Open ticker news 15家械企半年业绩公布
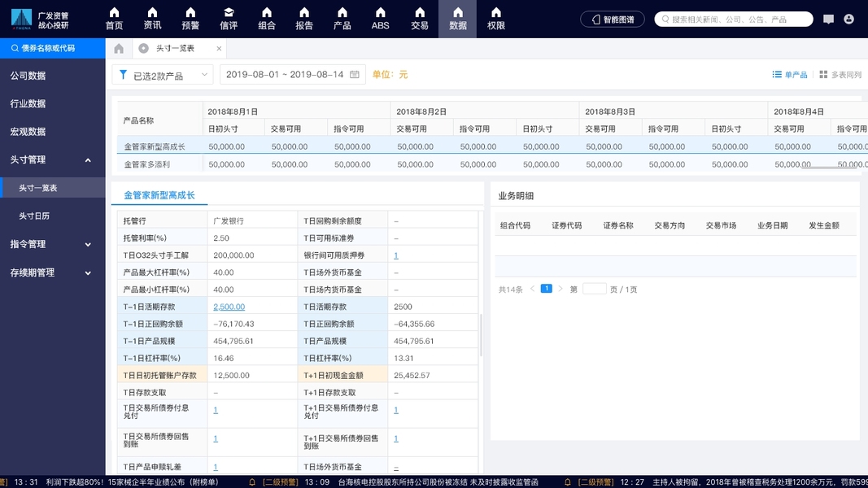868x488 pixels. pos(164,482)
